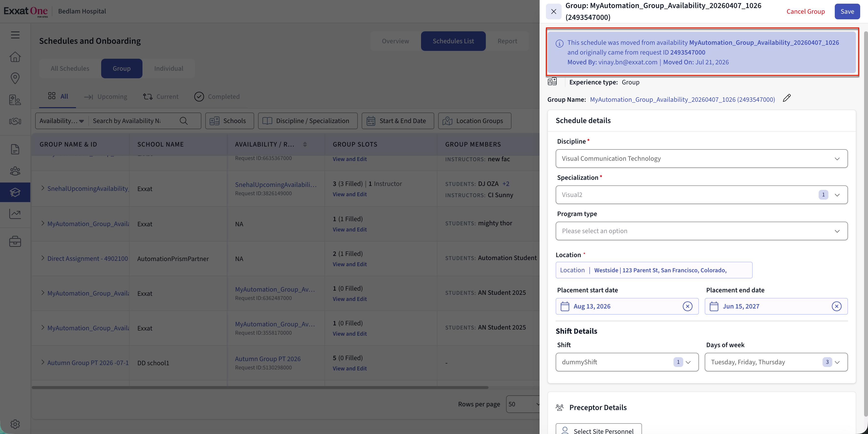Go to Home via sidebar icon
The width and height of the screenshot is (868, 434).
coord(15,57)
